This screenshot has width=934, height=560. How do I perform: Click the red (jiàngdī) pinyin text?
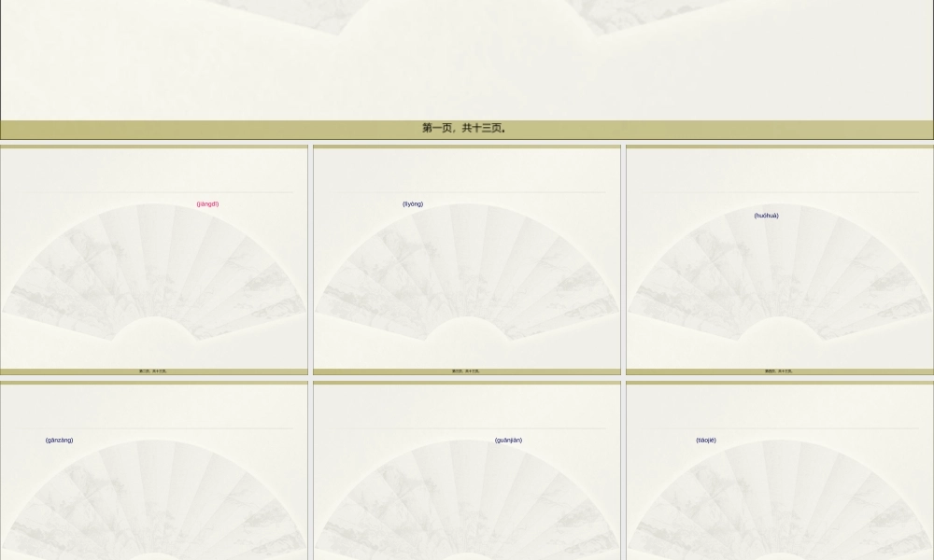(x=207, y=204)
